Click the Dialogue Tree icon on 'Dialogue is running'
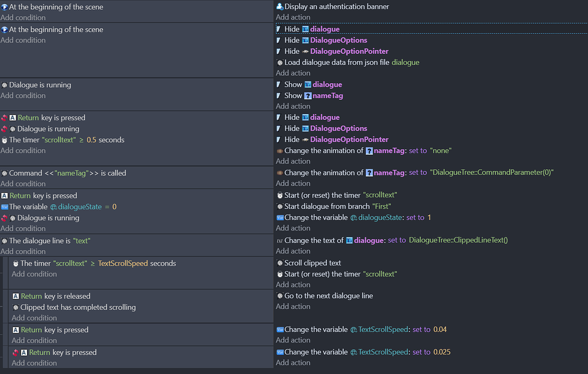588x374 pixels. tap(5, 84)
